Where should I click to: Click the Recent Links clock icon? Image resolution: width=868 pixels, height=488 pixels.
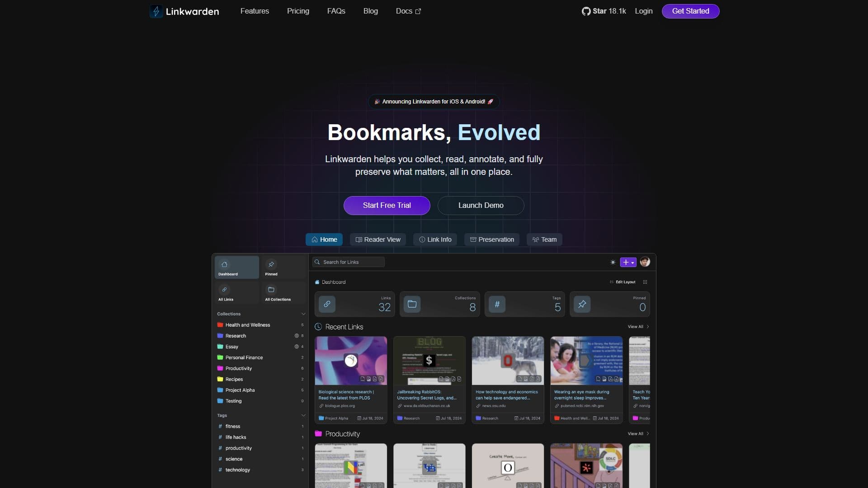click(x=318, y=327)
